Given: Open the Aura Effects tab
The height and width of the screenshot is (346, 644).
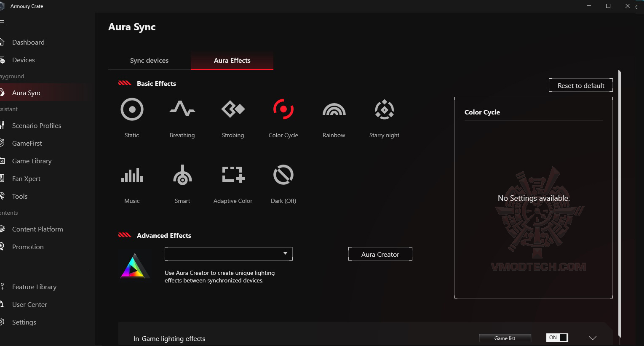Looking at the screenshot, I should [232, 61].
